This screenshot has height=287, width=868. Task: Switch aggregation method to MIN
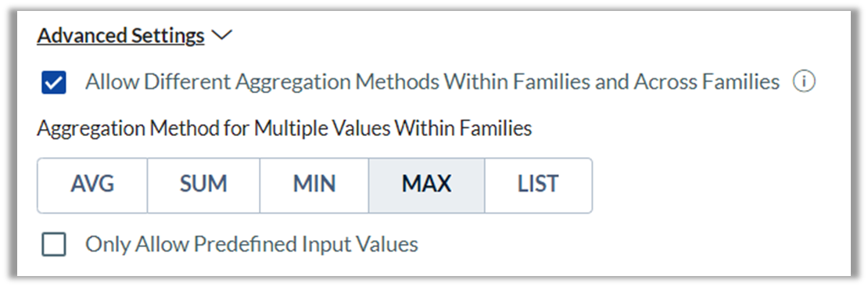tap(314, 185)
